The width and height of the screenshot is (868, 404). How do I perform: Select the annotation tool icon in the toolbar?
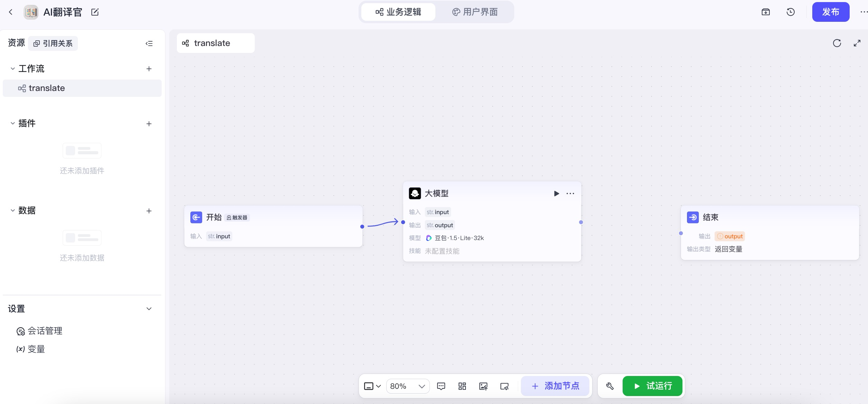click(504, 386)
